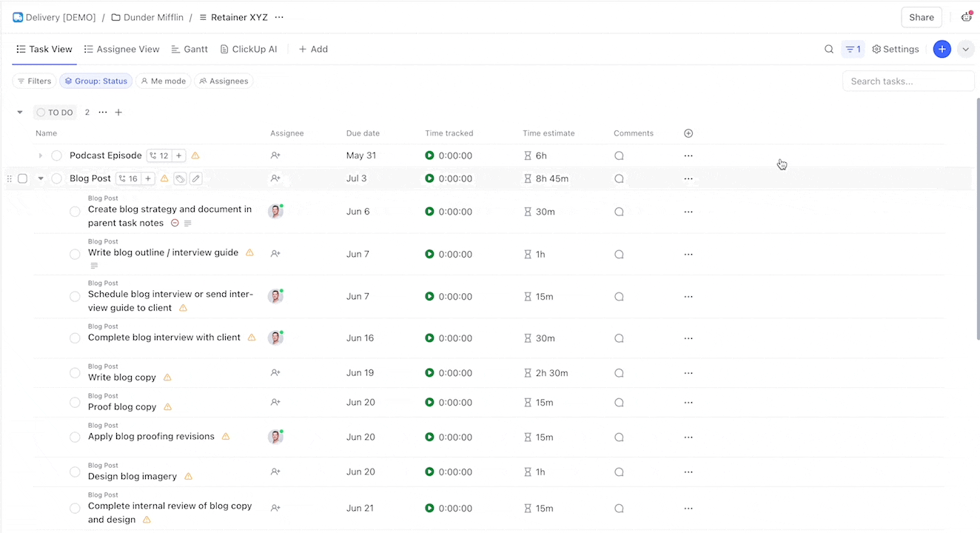Click the Share button
The width and height of the screenshot is (980, 533).
(921, 18)
